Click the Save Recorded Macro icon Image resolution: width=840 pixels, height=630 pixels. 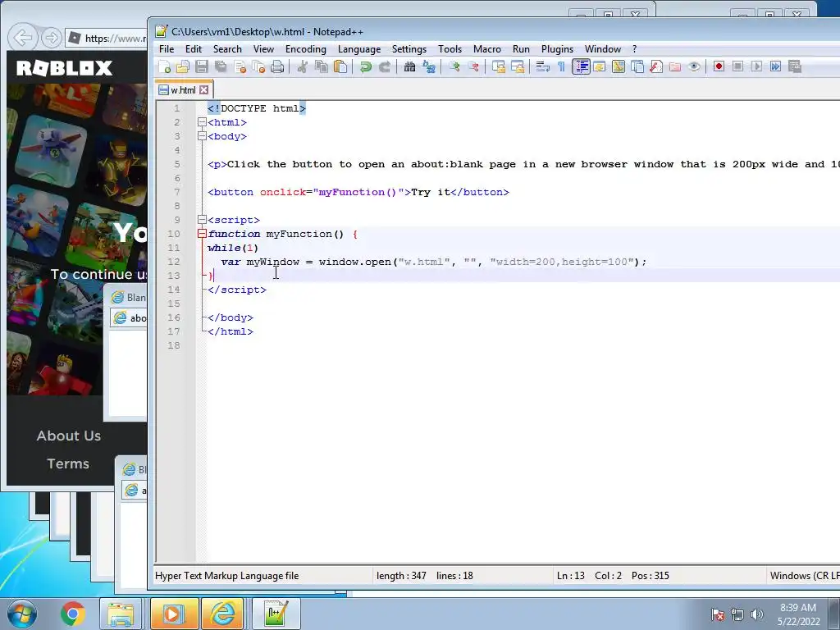click(794, 67)
